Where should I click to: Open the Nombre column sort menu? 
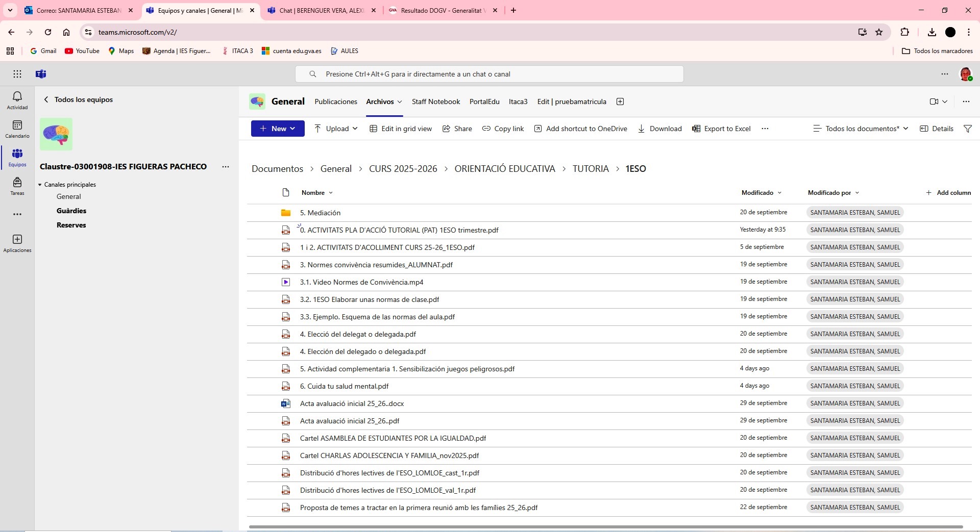(x=317, y=193)
